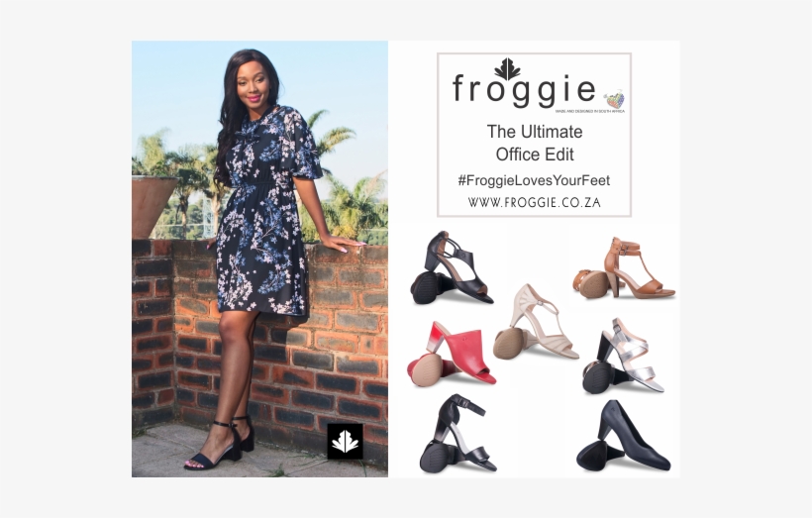
Task: Click the colorful heart South Africa badge
Action: coord(615,99)
